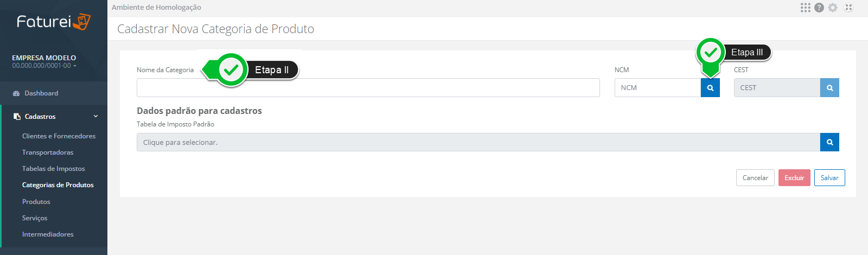The height and width of the screenshot is (255, 868).
Task: Click the red Excluir button
Action: (x=794, y=178)
